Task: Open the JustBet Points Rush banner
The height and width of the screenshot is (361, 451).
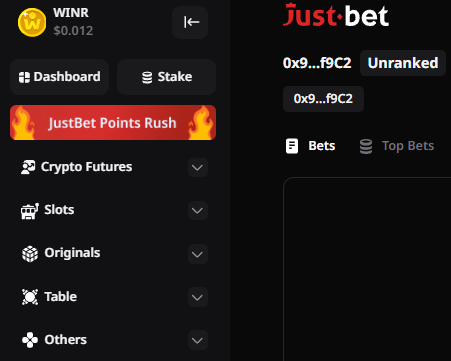Action: [113, 123]
